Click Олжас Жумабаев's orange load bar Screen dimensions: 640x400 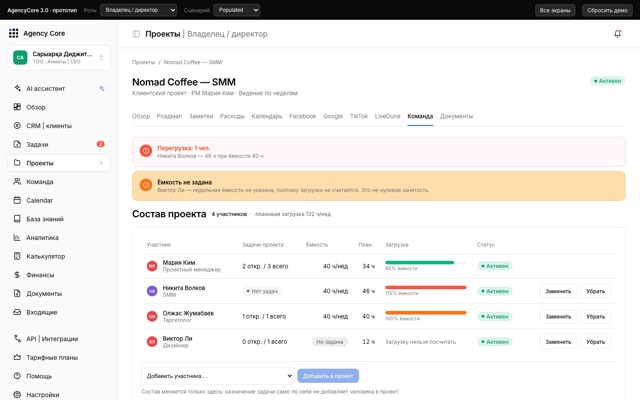pos(425,313)
